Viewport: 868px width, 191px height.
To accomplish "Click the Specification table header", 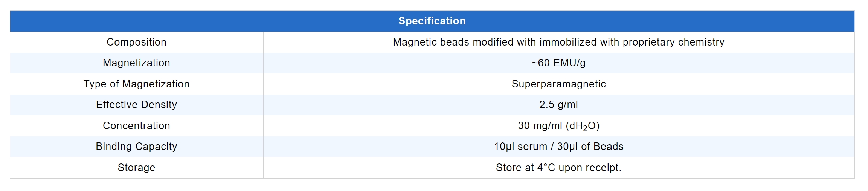I will [432, 21].
